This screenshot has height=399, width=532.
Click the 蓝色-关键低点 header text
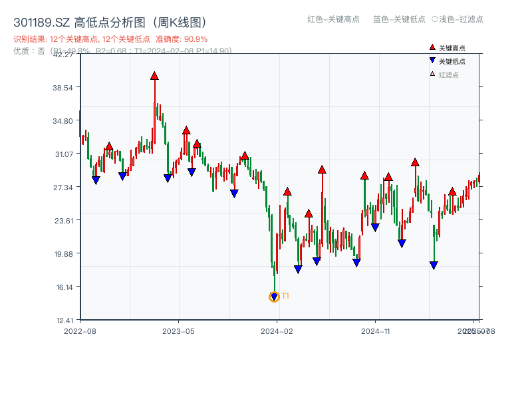(x=399, y=19)
